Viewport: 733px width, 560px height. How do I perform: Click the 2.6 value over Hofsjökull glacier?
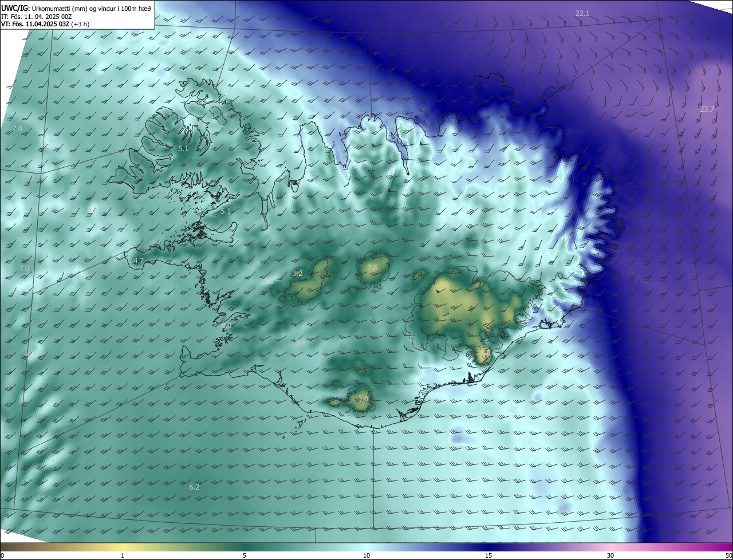pos(372,268)
